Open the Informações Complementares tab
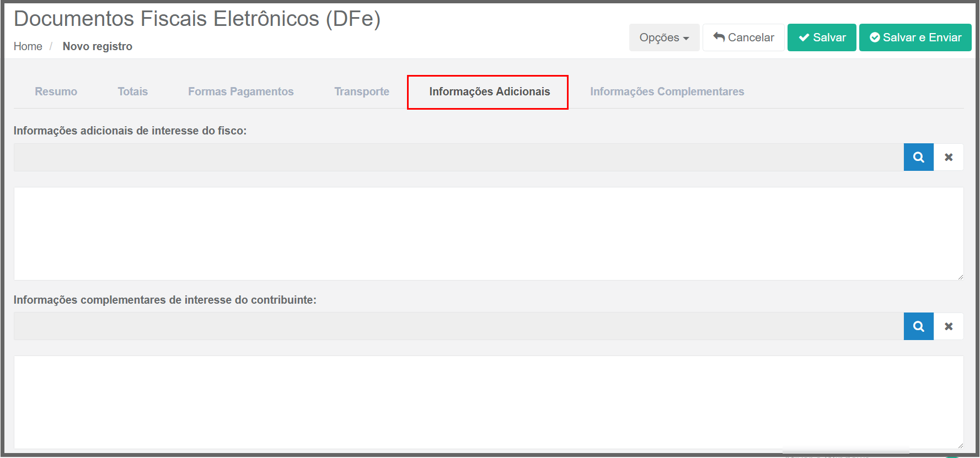Image resolution: width=980 pixels, height=458 pixels. point(667,91)
